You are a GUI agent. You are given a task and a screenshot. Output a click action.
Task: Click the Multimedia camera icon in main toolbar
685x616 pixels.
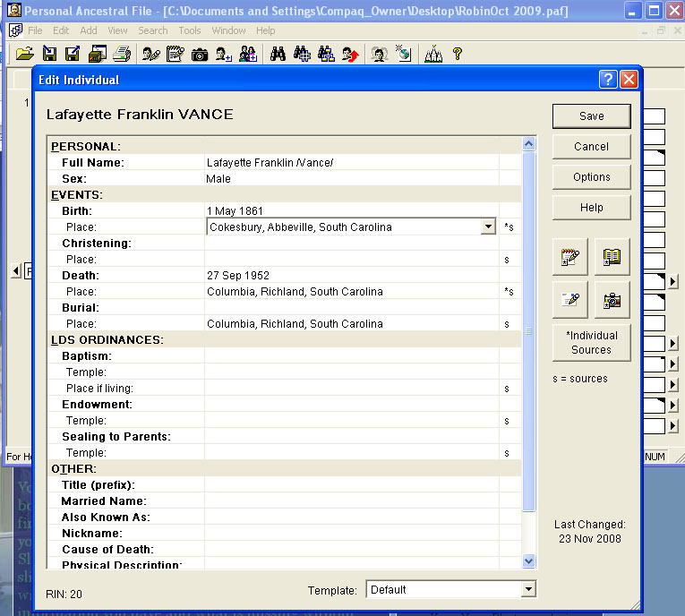click(x=200, y=55)
